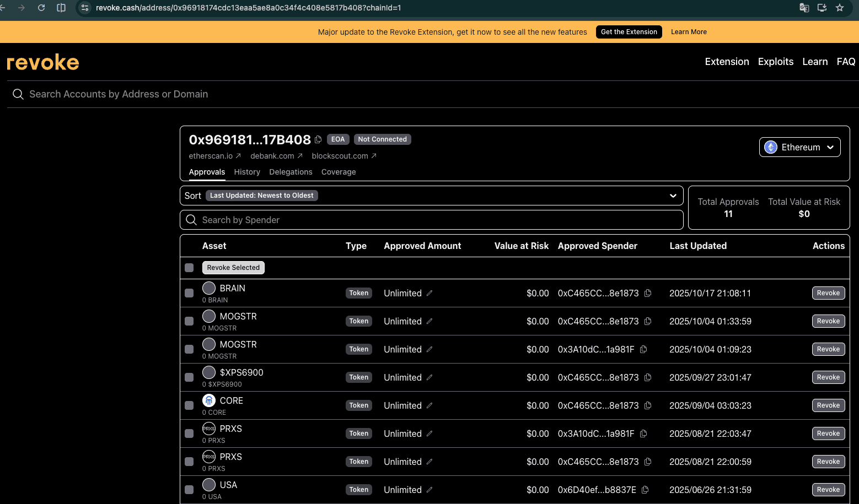Screen dimensions: 859x504
Task: Open the blockscout.com link
Action: (x=344, y=156)
